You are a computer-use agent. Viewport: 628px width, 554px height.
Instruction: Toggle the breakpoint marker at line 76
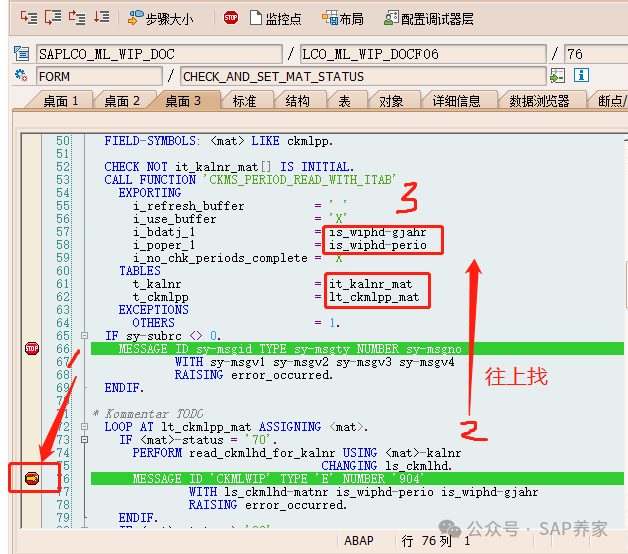point(32,478)
